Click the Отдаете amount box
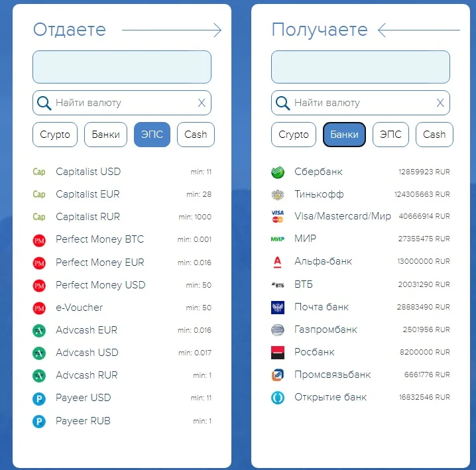Image resolution: width=476 pixels, height=470 pixels. [x=122, y=67]
